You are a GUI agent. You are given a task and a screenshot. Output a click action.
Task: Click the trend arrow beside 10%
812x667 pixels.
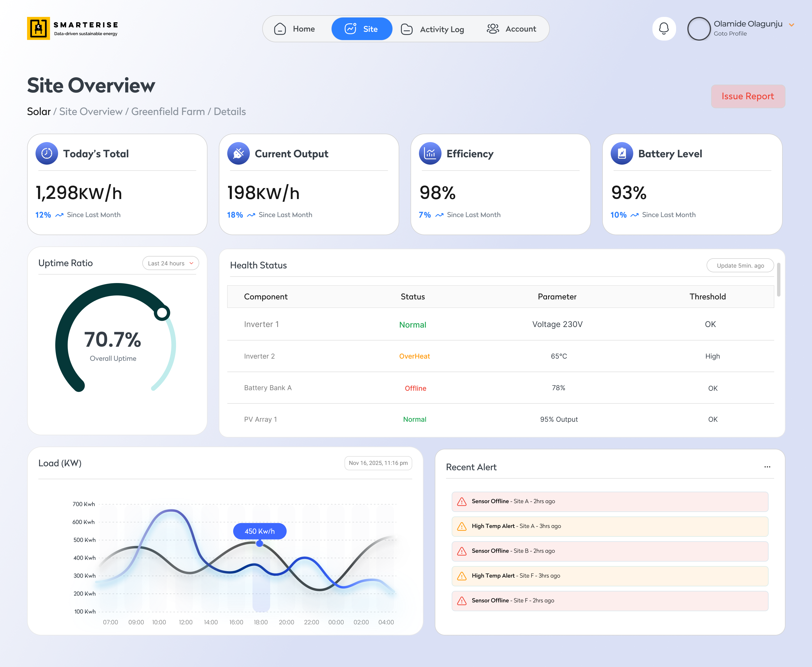click(x=634, y=215)
